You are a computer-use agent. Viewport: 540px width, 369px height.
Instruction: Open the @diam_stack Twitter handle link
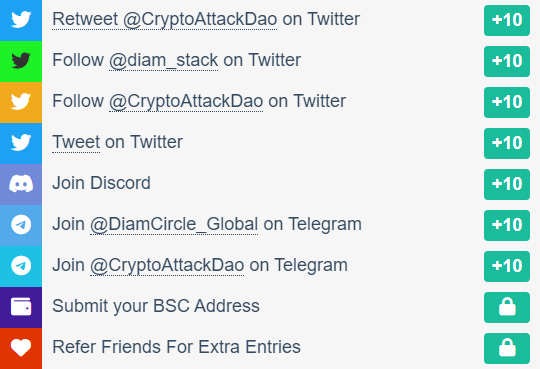163,61
